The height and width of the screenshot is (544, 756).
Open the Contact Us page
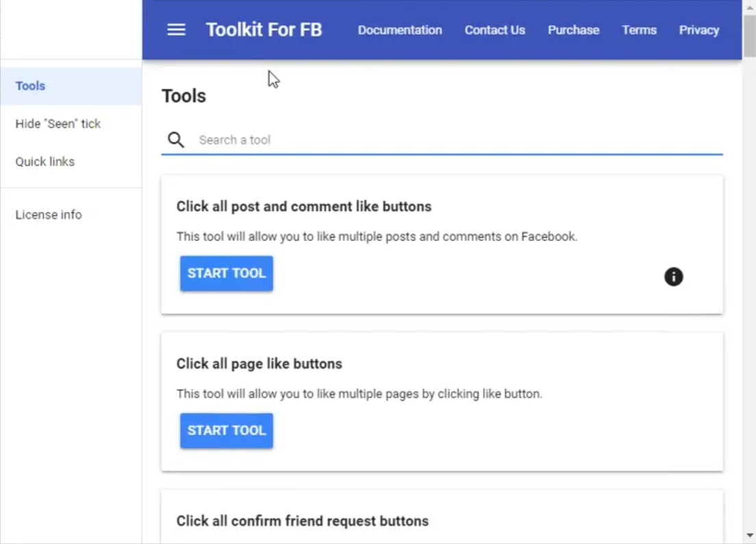tap(494, 30)
